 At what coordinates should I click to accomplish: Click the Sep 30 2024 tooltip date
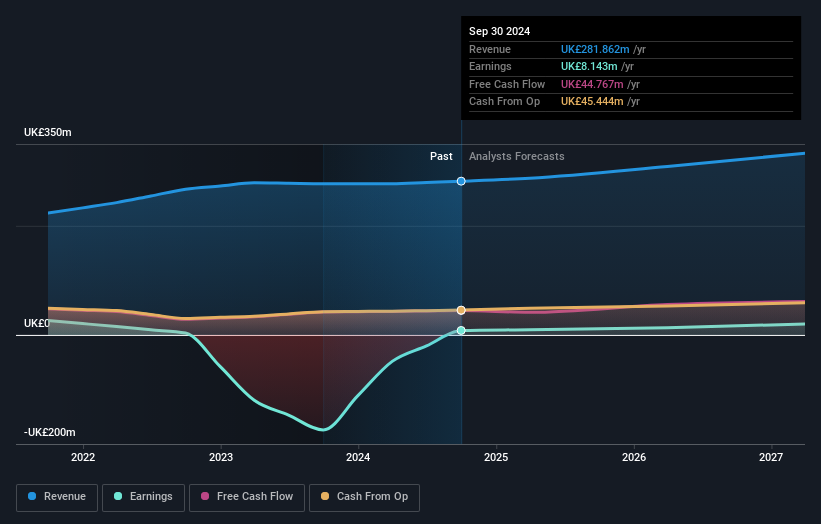coord(500,31)
